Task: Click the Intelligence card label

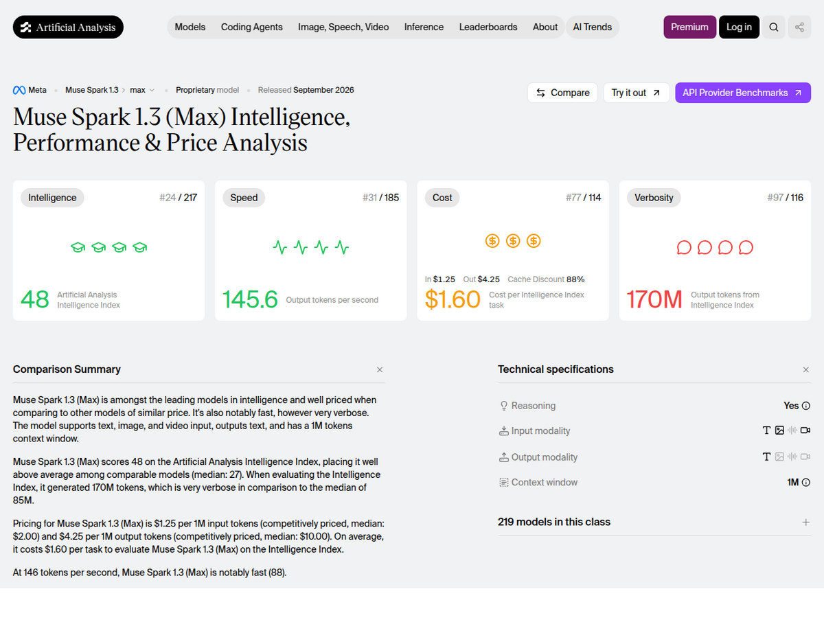Action: [x=52, y=198]
